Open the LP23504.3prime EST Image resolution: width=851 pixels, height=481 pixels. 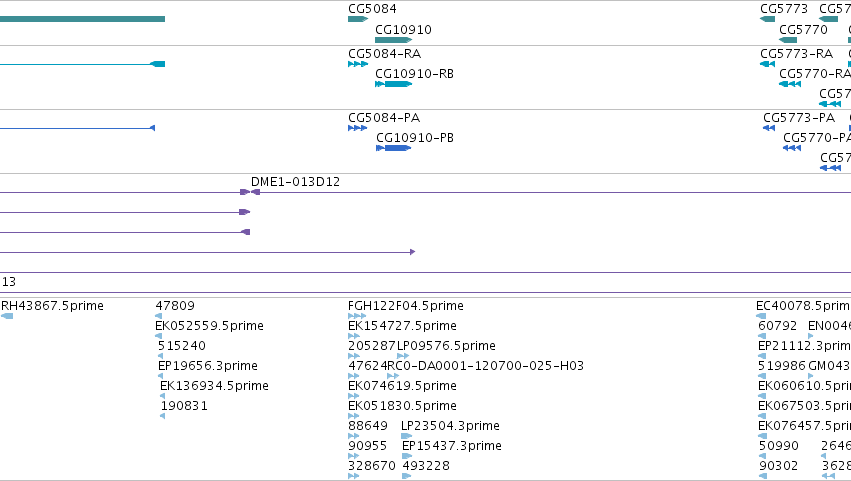[450, 426]
